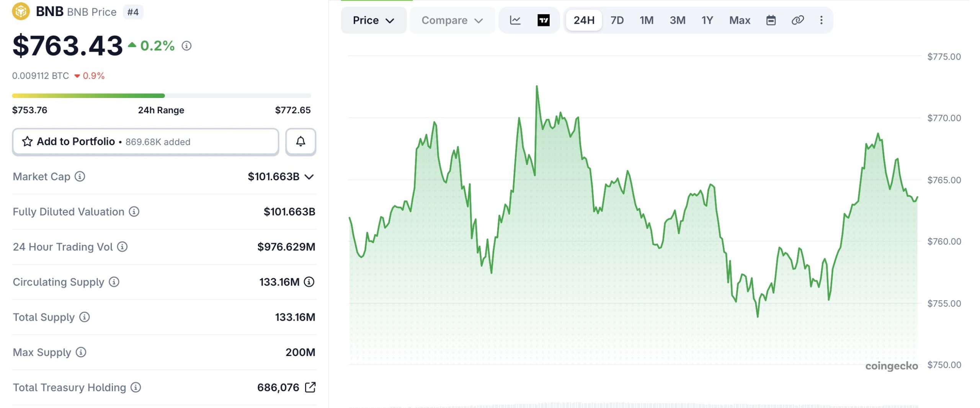
Task: Select the 3M time range
Action: pyautogui.click(x=678, y=20)
